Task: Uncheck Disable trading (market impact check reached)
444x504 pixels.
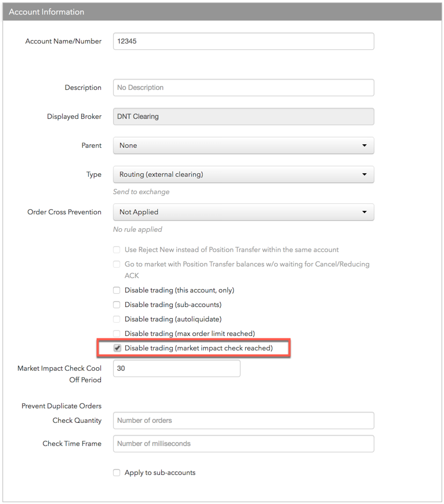Action: (x=117, y=348)
